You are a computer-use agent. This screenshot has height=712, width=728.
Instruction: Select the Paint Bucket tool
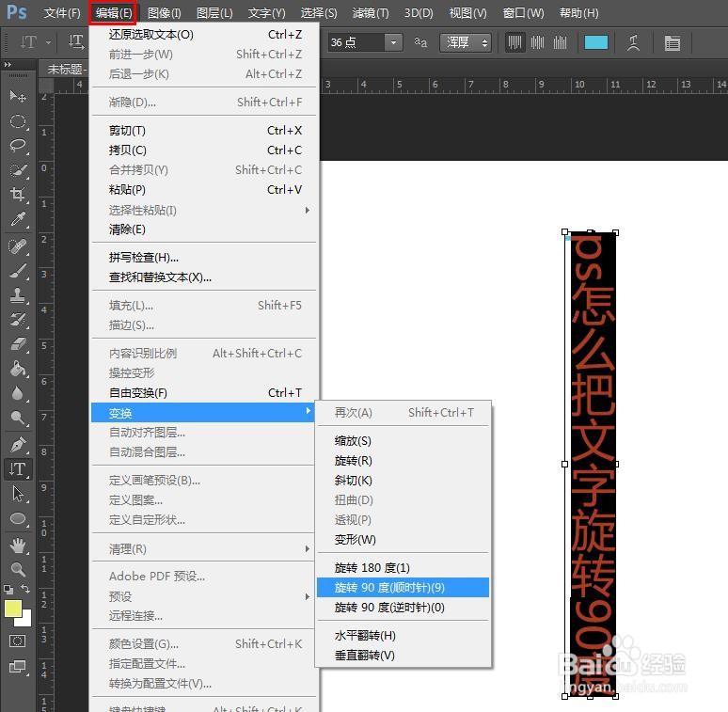pyautogui.click(x=18, y=369)
